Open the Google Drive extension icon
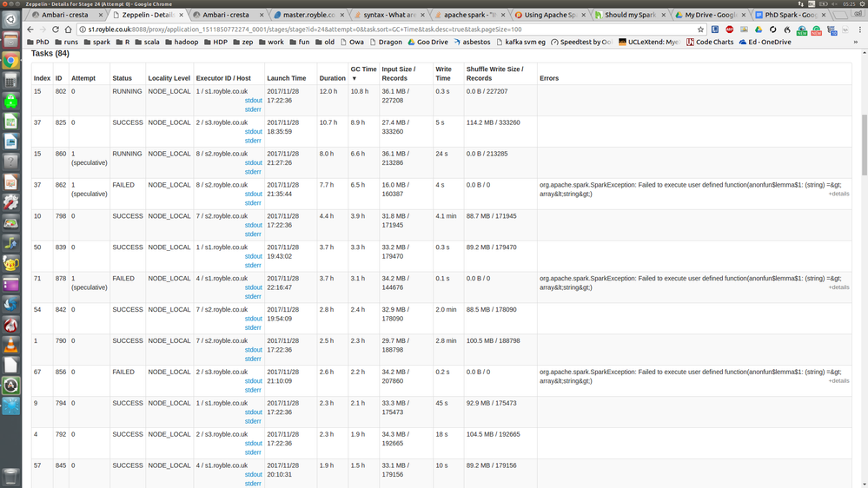Screen dimensions: 868x488 coord(759,30)
